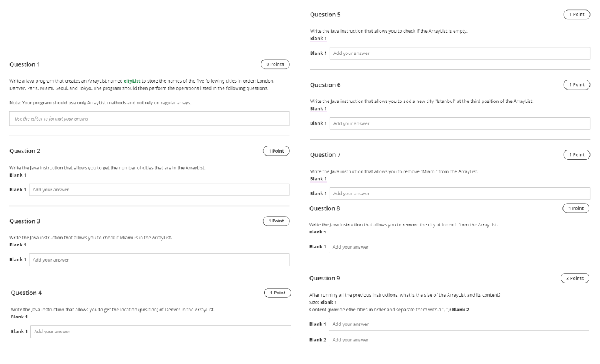Click the Question 8 Add your answer field

[460, 246]
